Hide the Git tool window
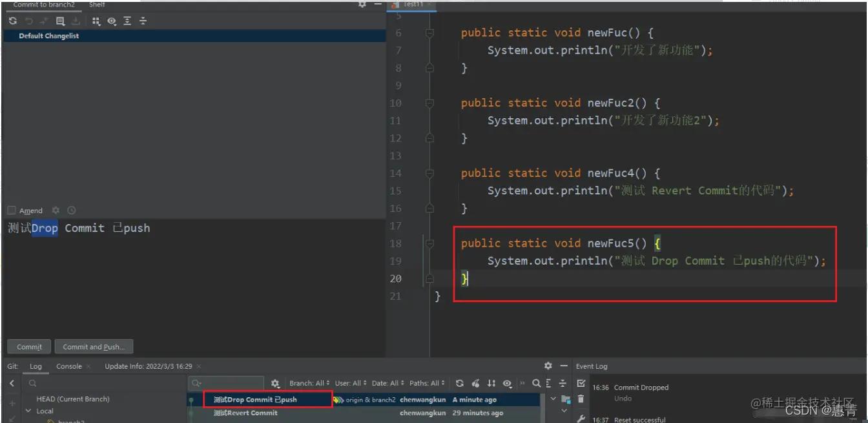This screenshot has width=868, height=423. point(563,366)
